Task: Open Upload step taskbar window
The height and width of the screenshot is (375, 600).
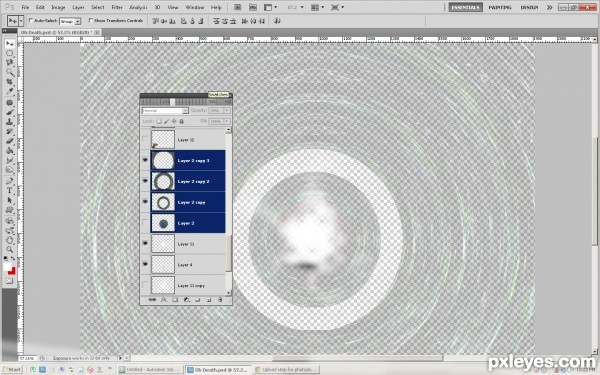Action: [x=285, y=369]
